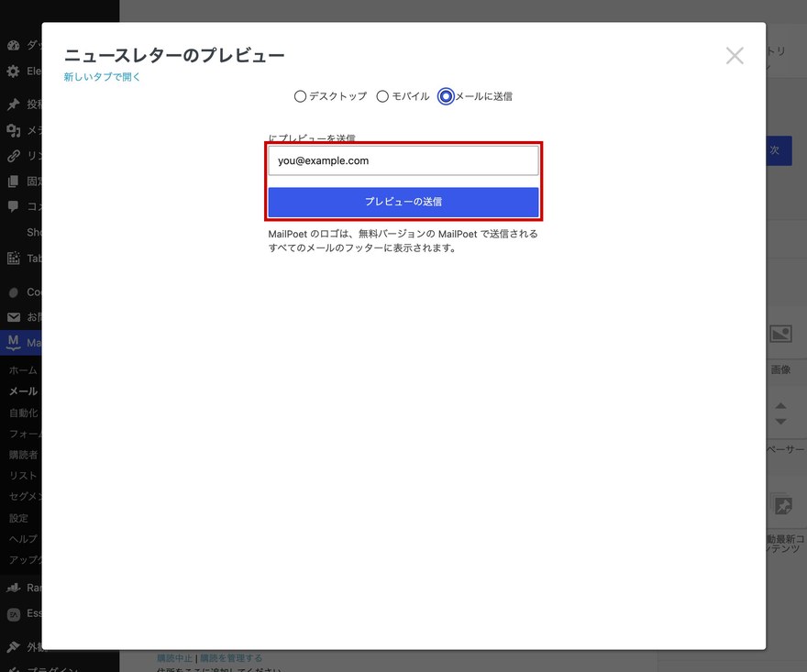Viewport: 807px width, 672px height.
Task: Select the モバイル preview radio button
Action: click(x=382, y=96)
